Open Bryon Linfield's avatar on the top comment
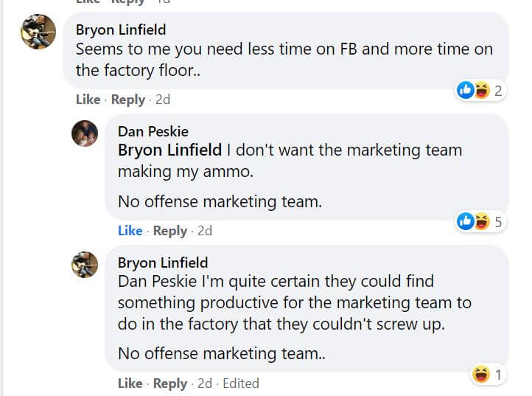The image size is (532, 396). point(38,32)
